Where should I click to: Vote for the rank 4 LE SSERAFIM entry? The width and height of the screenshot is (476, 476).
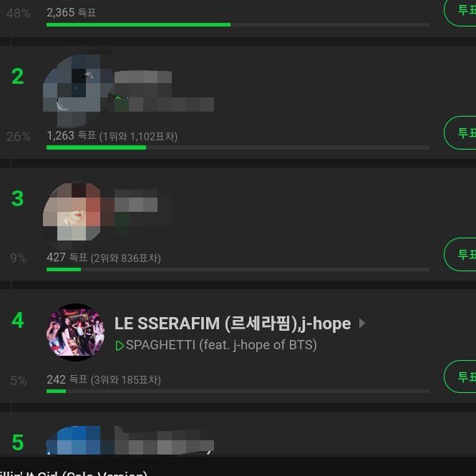[x=460, y=377]
